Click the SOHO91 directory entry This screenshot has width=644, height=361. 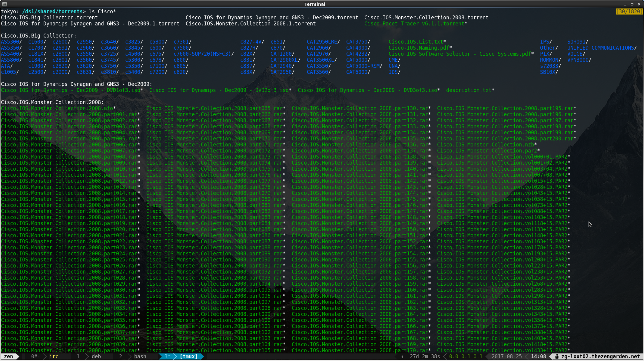[x=576, y=42]
